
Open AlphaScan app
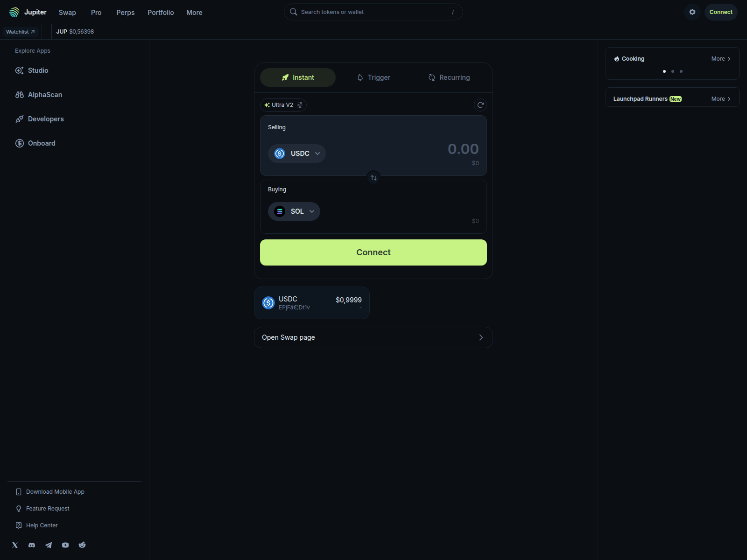[39, 95]
